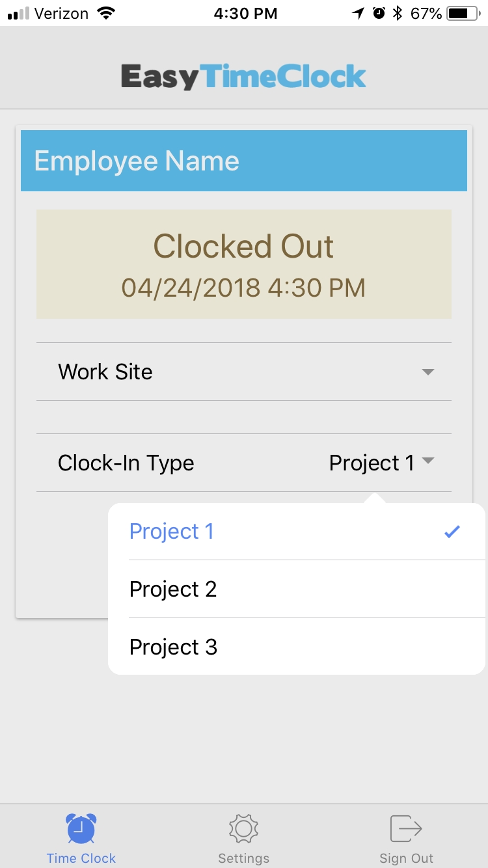The image size is (488, 868).
Task: Open the Clock-In Type dropdown arrow
Action: 427,461
